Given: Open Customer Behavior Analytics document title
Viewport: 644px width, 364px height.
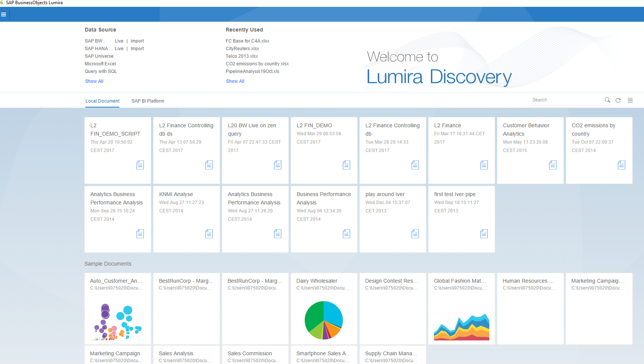Looking at the screenshot, I should tap(526, 130).
